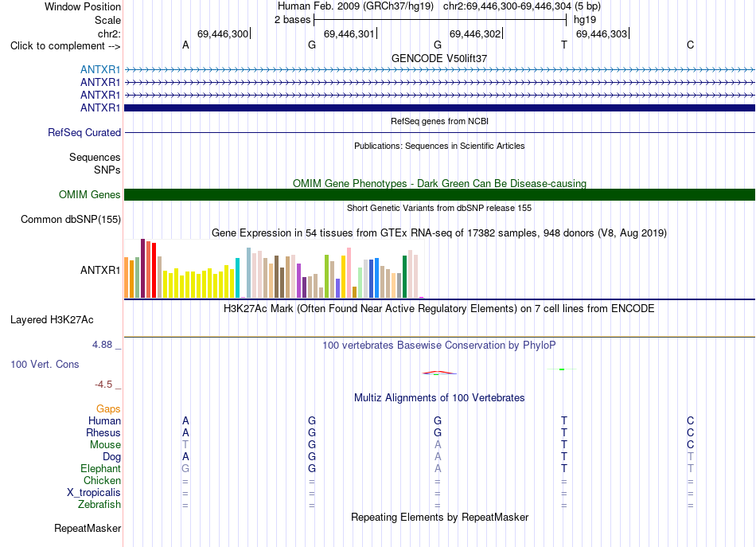The image size is (756, 547).
Task: Click the Common dbSNP(155) track label
Action: click(x=71, y=220)
